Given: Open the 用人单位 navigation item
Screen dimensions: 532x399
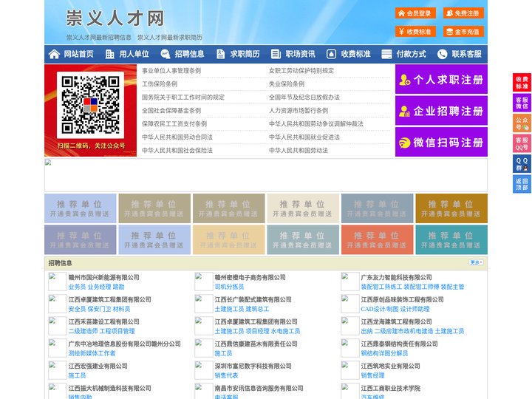Looking at the screenshot, I should click(x=134, y=54).
